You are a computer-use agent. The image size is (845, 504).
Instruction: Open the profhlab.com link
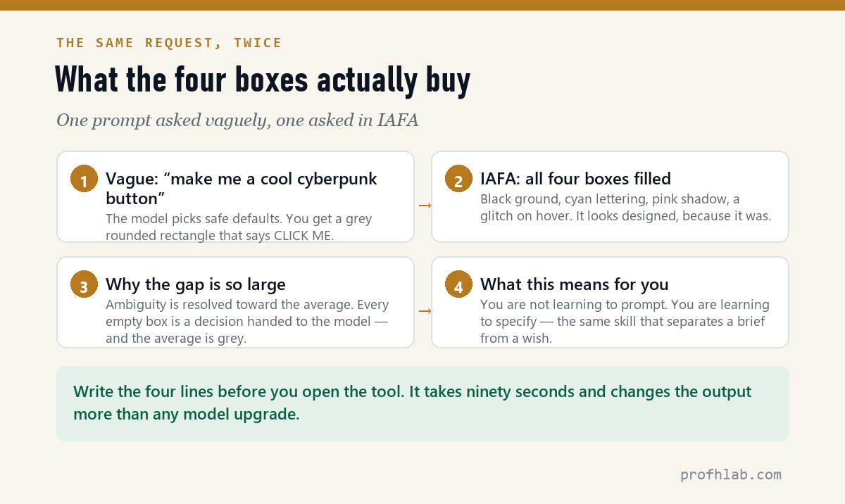[730, 474]
